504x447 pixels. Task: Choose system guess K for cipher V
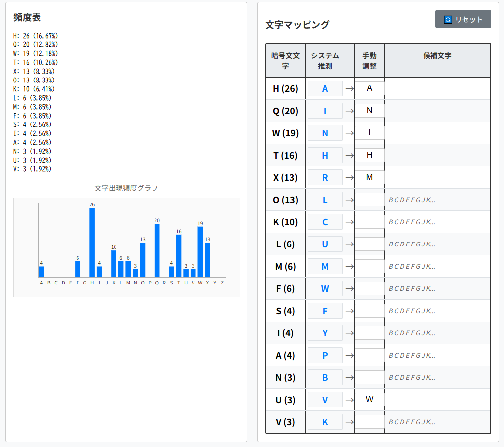click(x=325, y=422)
